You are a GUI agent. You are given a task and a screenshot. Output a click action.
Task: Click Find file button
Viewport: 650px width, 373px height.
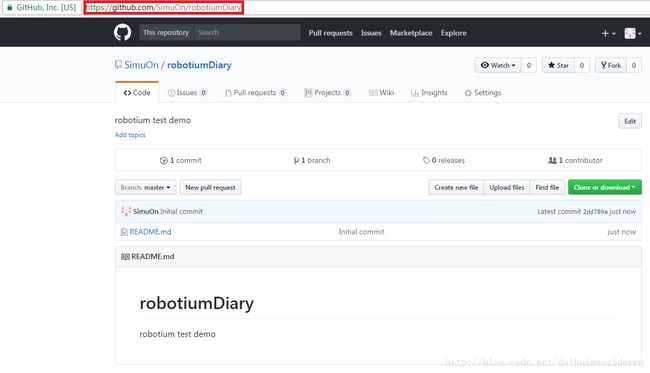point(547,187)
